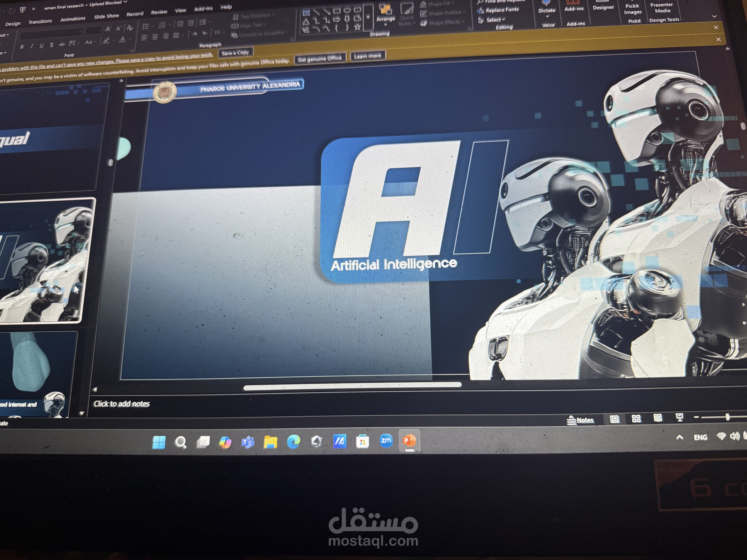Open the View tab
Image resolution: width=747 pixels, height=560 pixels.
(x=181, y=10)
